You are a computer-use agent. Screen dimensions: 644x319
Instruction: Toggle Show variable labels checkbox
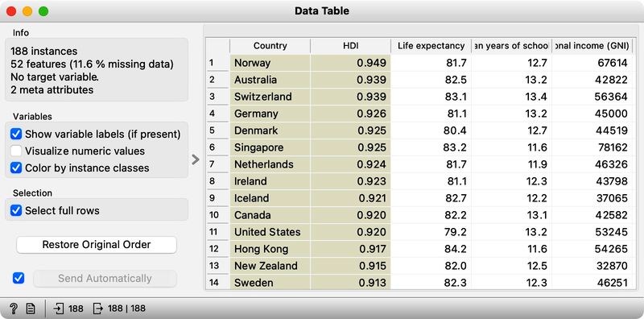[16, 134]
